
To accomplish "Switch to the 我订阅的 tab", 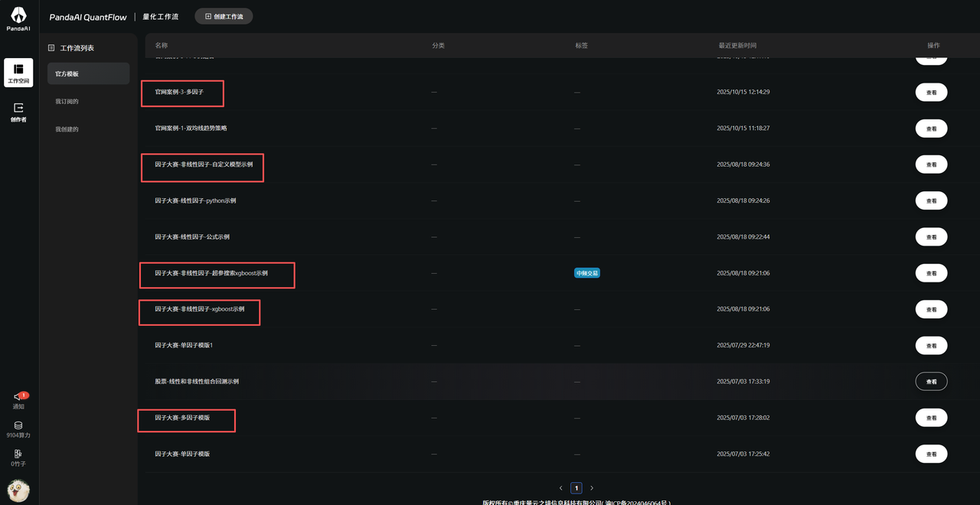I will click(67, 102).
